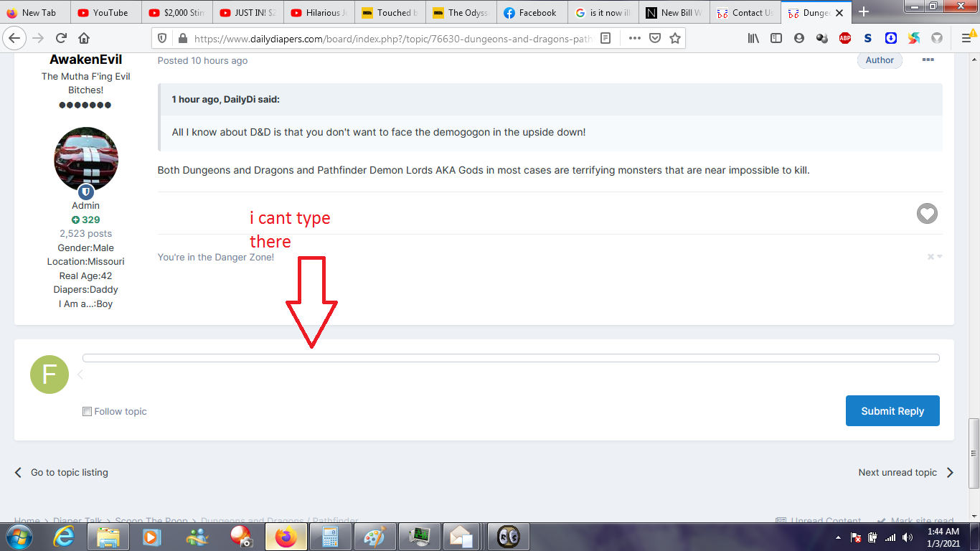The width and height of the screenshot is (980, 551).
Task: Open page actions three-dot menu
Action: tap(634, 38)
